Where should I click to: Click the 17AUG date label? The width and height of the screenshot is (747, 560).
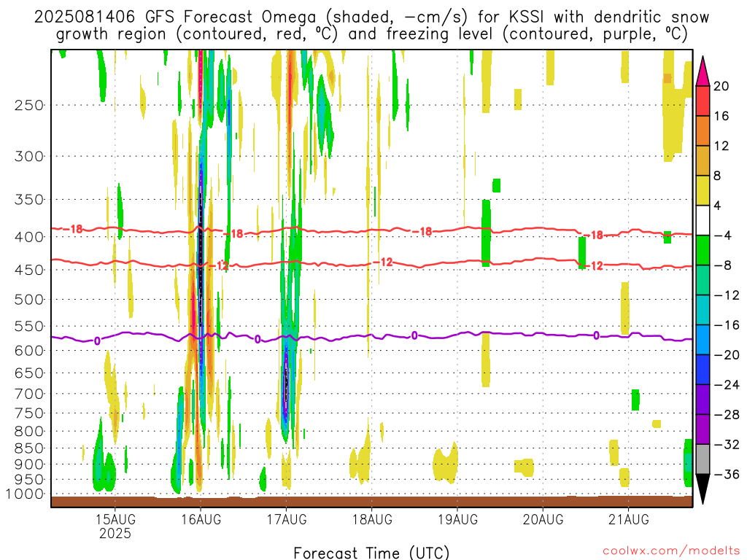point(286,518)
